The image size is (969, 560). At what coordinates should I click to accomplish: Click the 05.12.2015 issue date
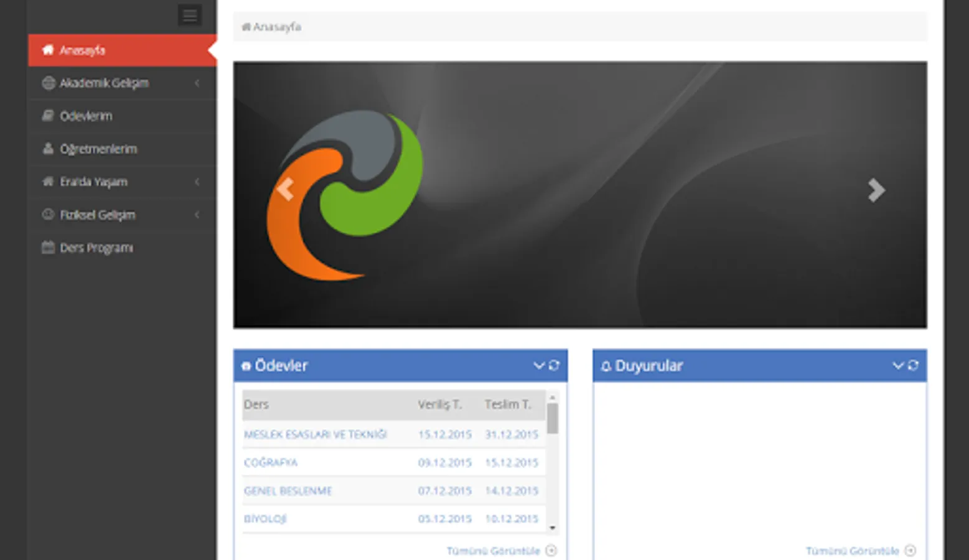point(445,519)
